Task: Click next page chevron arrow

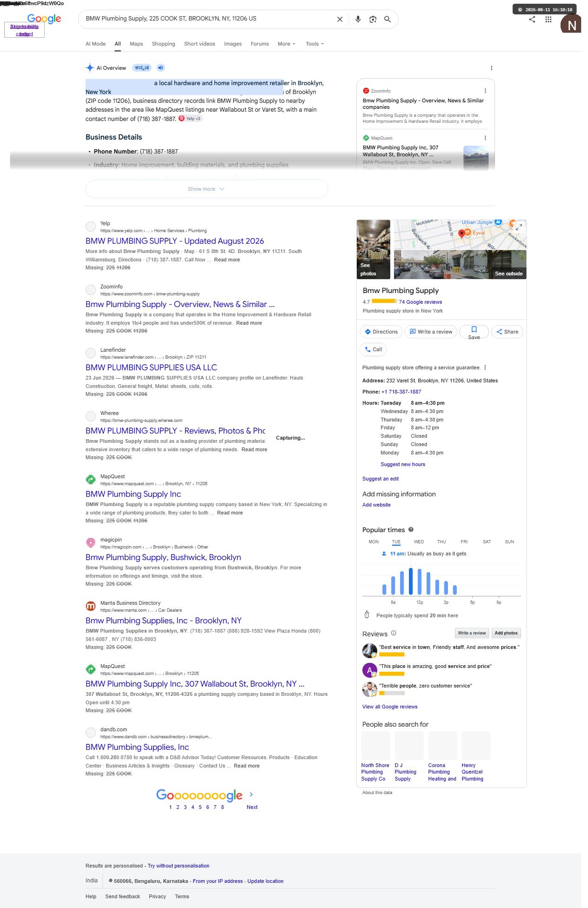Action: [251, 794]
